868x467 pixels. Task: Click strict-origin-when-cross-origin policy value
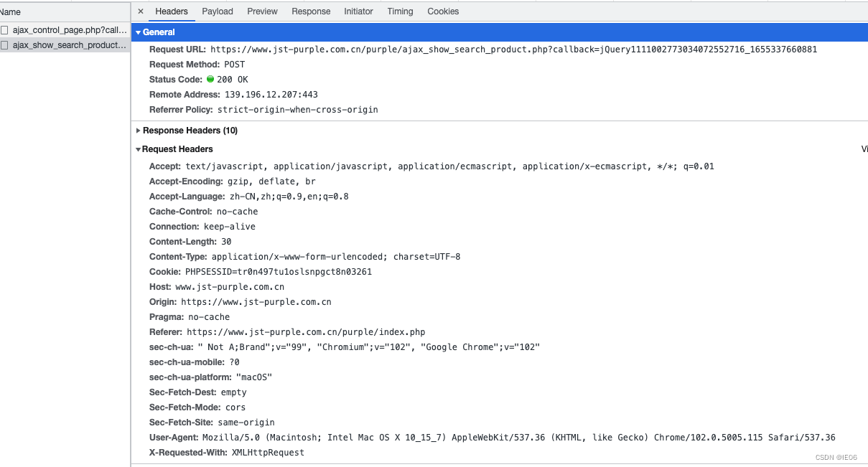[x=297, y=110]
